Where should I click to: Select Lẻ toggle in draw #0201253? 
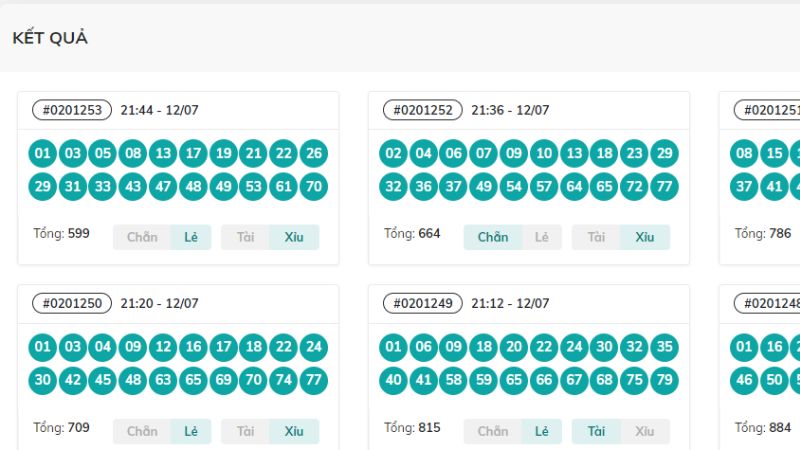click(x=191, y=237)
